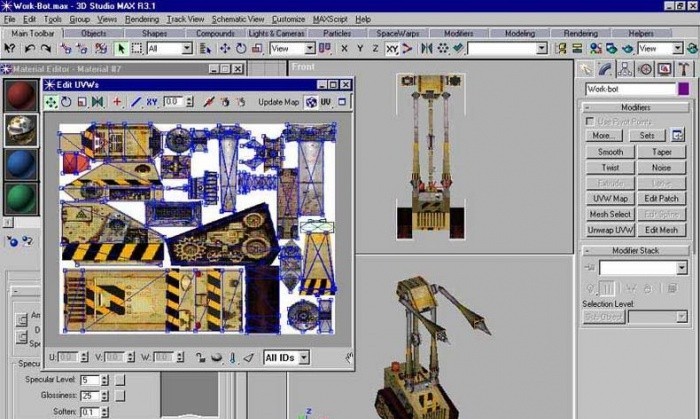Toggle the Select Object arrow tool

coord(121,48)
